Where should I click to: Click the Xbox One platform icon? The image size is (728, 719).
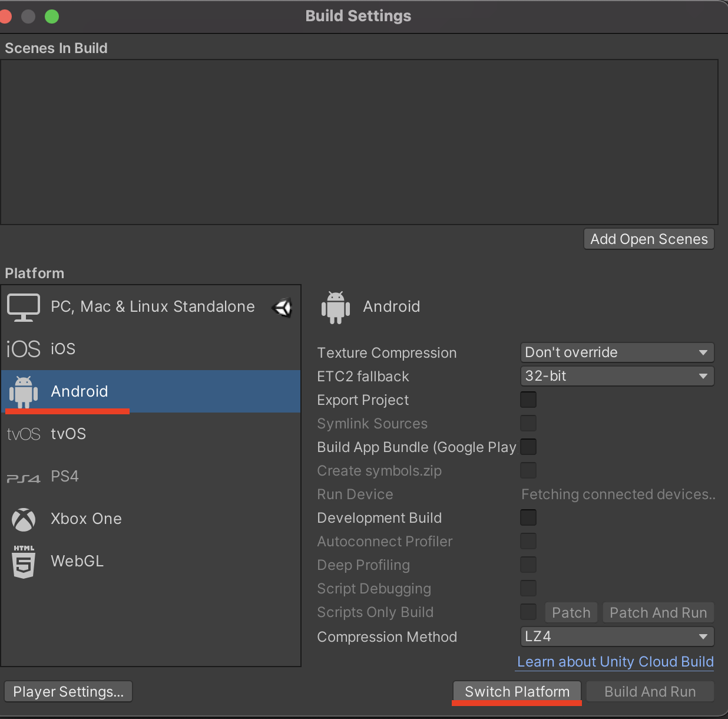pos(23,519)
